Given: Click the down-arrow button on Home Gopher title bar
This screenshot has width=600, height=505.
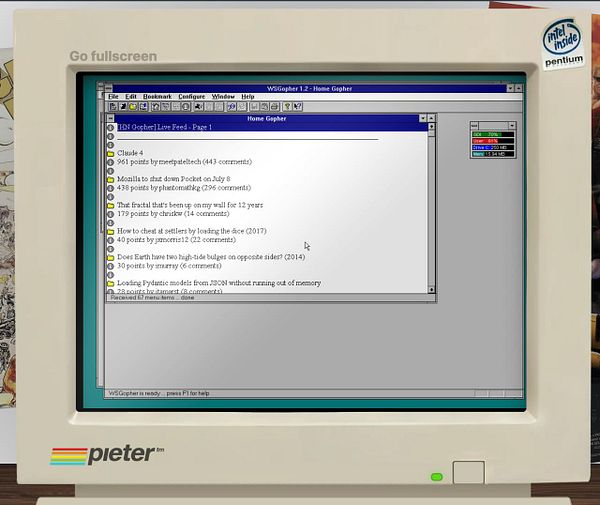Looking at the screenshot, I should point(423,118).
